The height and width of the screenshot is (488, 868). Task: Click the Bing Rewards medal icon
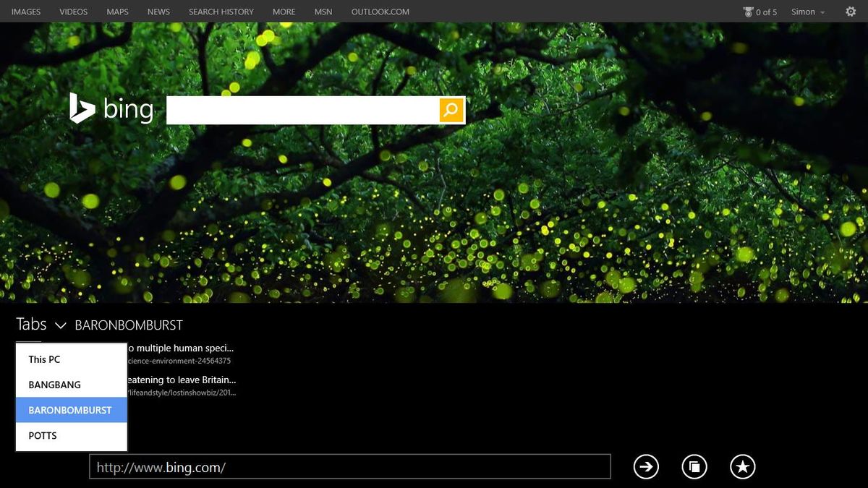click(747, 12)
